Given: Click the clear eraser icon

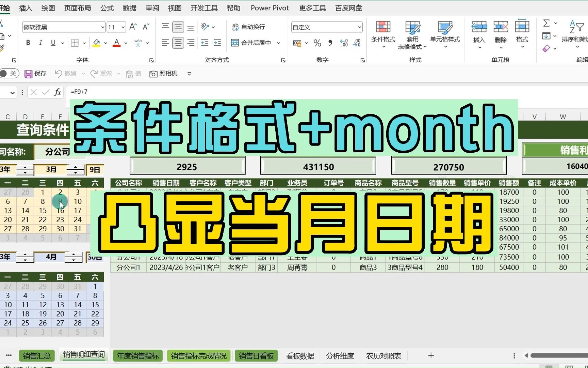Looking at the screenshot, I should click(546, 48).
